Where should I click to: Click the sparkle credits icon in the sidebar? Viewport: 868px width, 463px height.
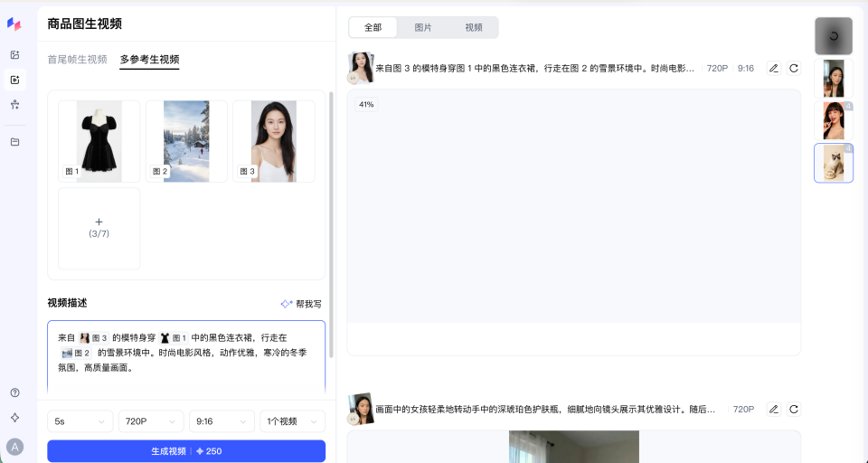[x=15, y=418]
